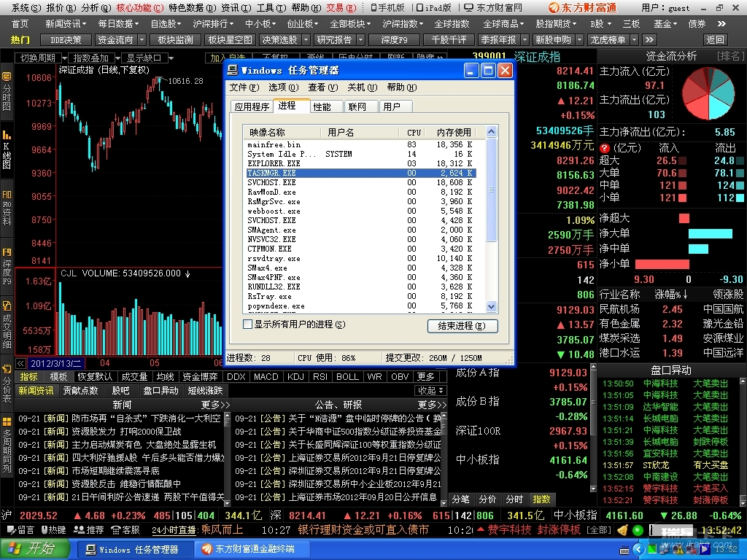The image size is (747, 560).
Task: Click the red question mark help icon
Action: (x=605, y=148)
